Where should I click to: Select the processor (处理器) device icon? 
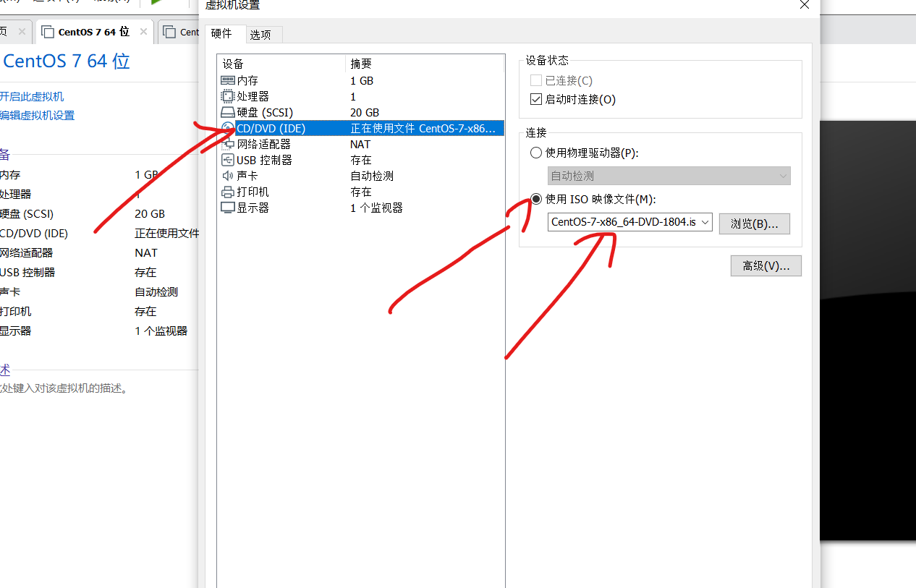tap(228, 96)
